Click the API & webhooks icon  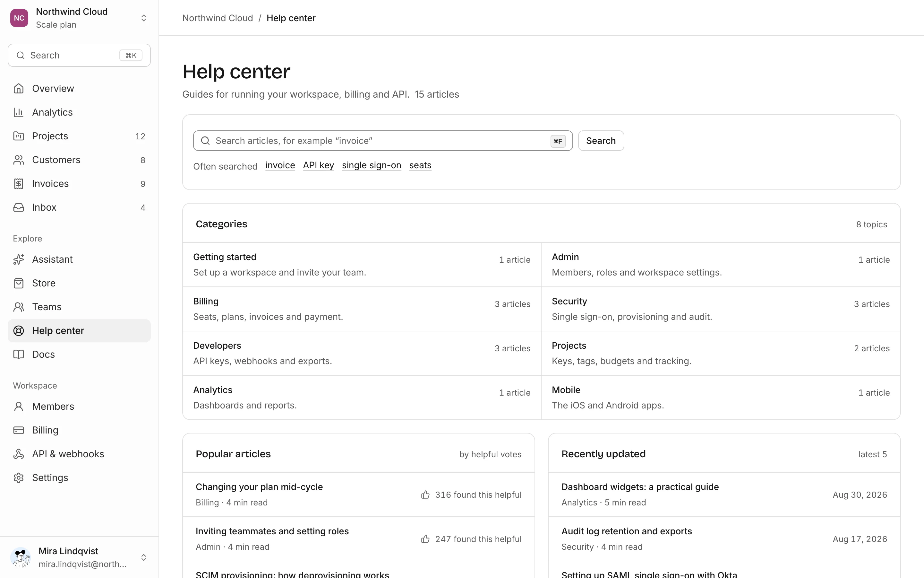[18, 454]
